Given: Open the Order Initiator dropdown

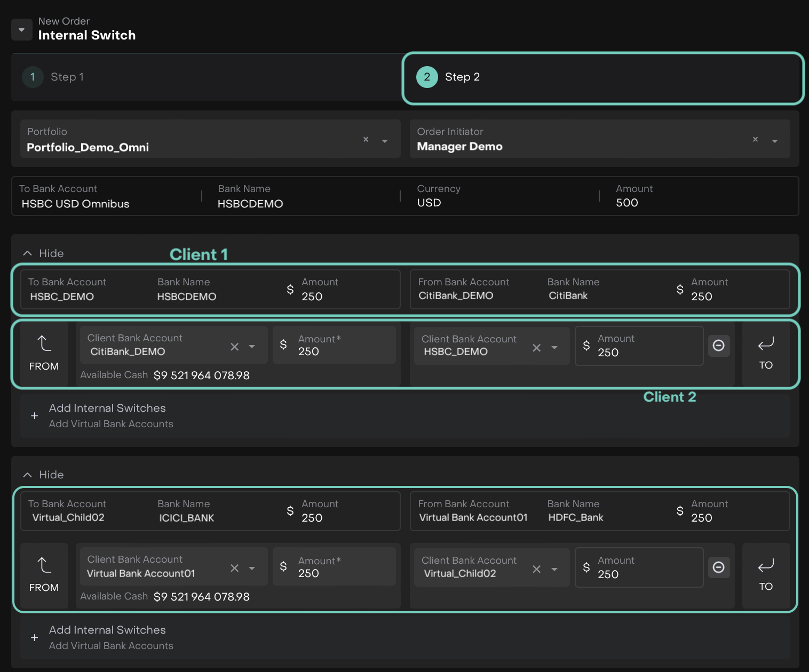Looking at the screenshot, I should 774,141.
